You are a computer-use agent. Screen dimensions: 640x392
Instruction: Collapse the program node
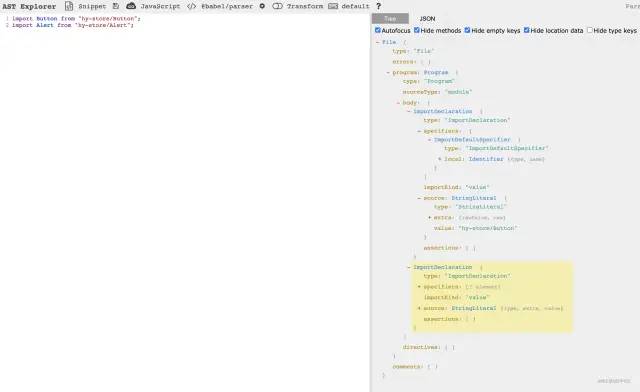click(x=388, y=72)
